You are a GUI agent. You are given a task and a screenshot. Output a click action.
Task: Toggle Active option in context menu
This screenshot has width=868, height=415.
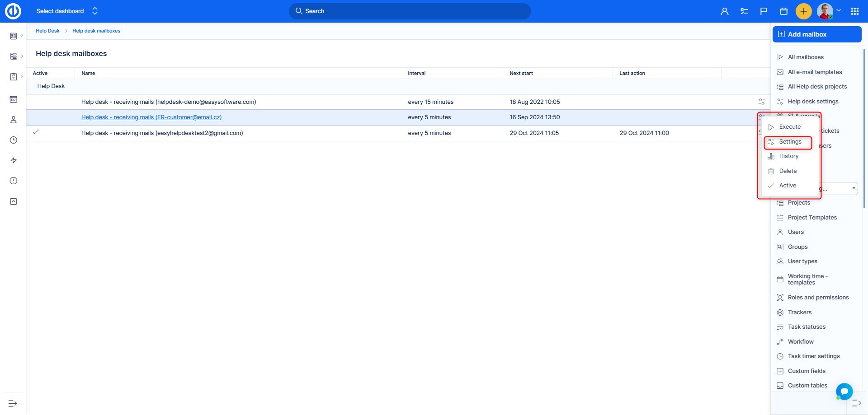[787, 186]
